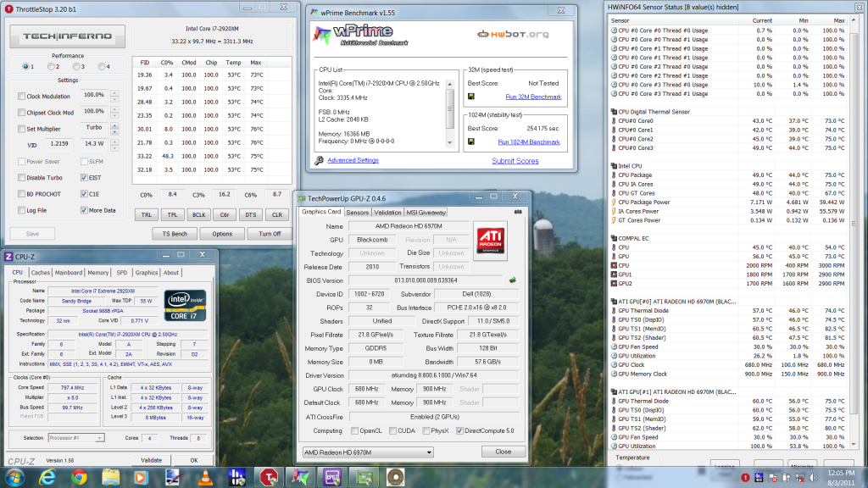868x488 pixels.
Task: Switch to the Sensors tab in GPU-Z
Action: [x=357, y=213]
